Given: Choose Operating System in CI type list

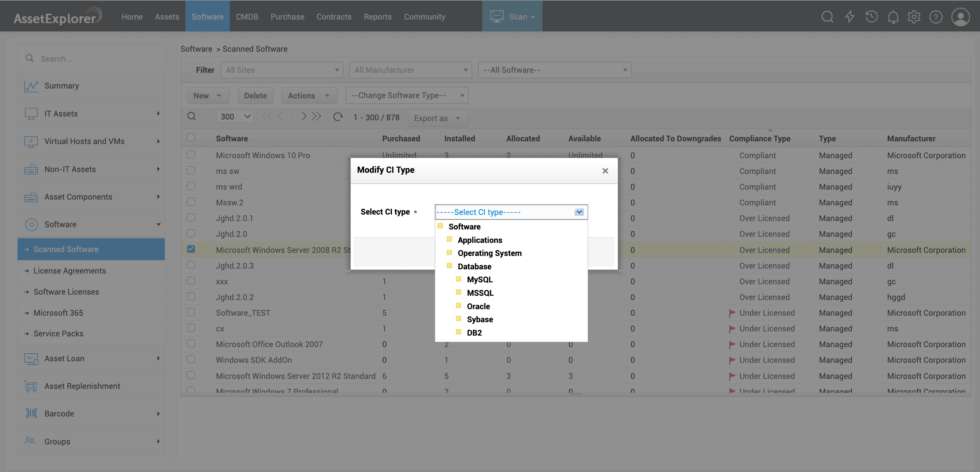Looking at the screenshot, I should coord(489,253).
